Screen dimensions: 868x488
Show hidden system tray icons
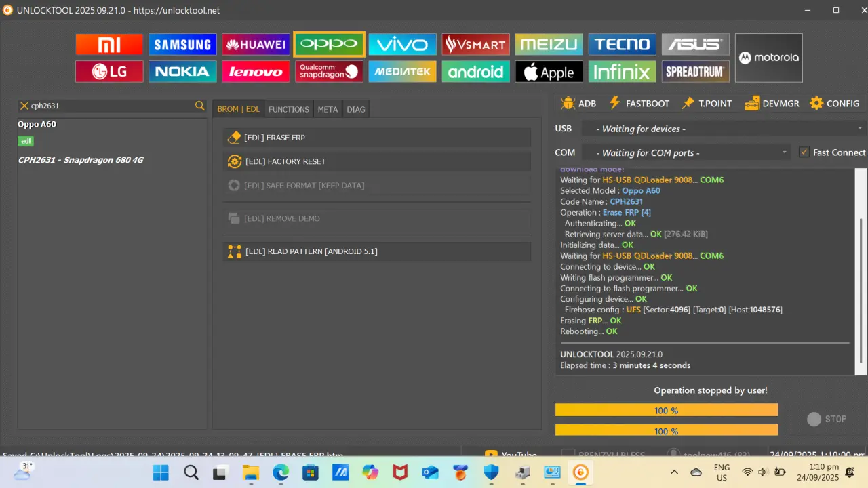(674, 472)
